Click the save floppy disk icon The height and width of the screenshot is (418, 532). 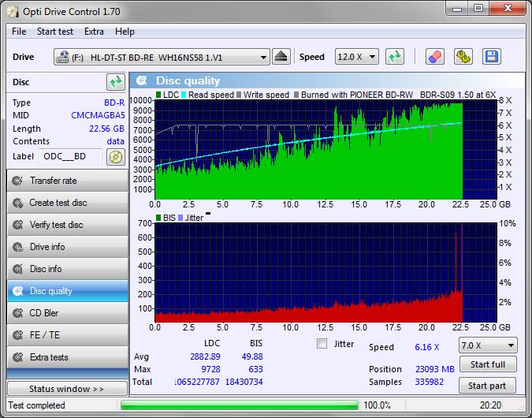492,57
